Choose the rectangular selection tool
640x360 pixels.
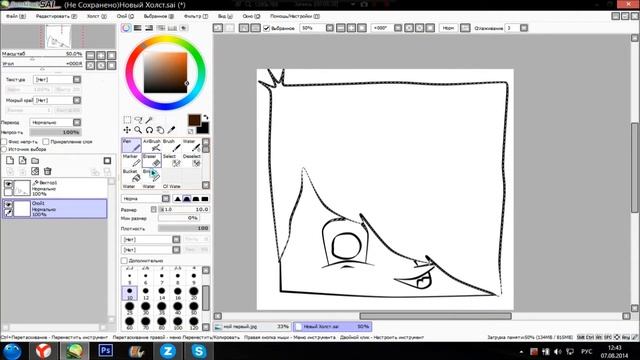click(x=127, y=120)
